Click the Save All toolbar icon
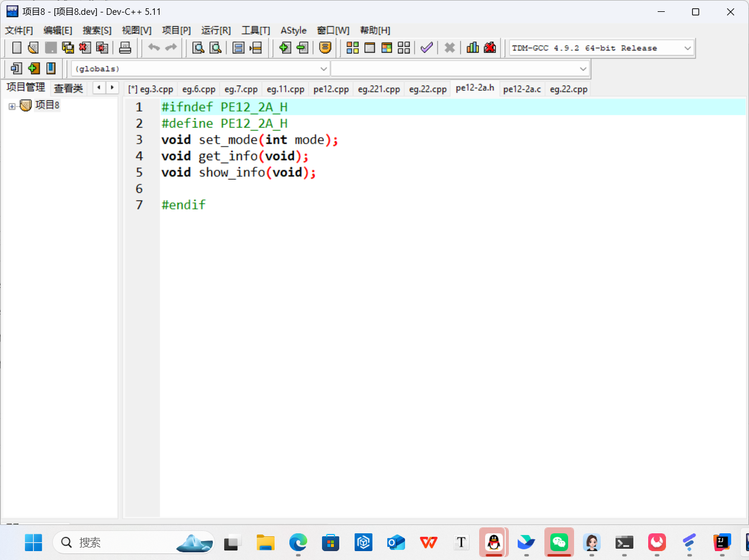The image size is (749, 560). tap(68, 48)
